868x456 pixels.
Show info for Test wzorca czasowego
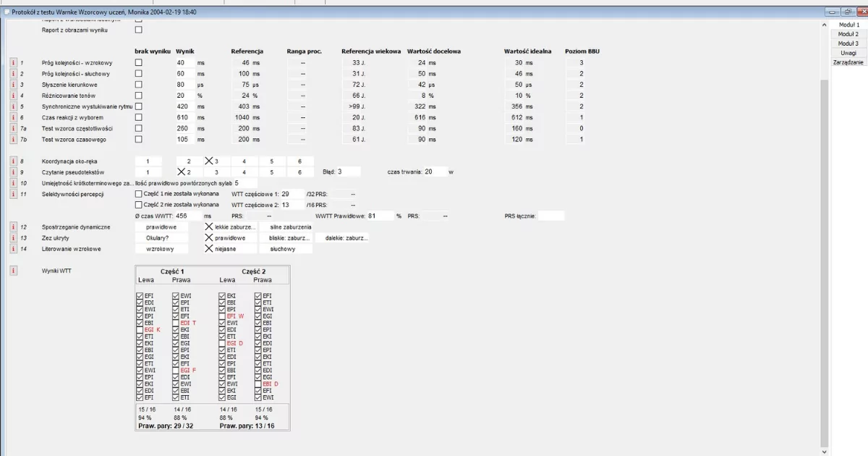pyautogui.click(x=12, y=139)
